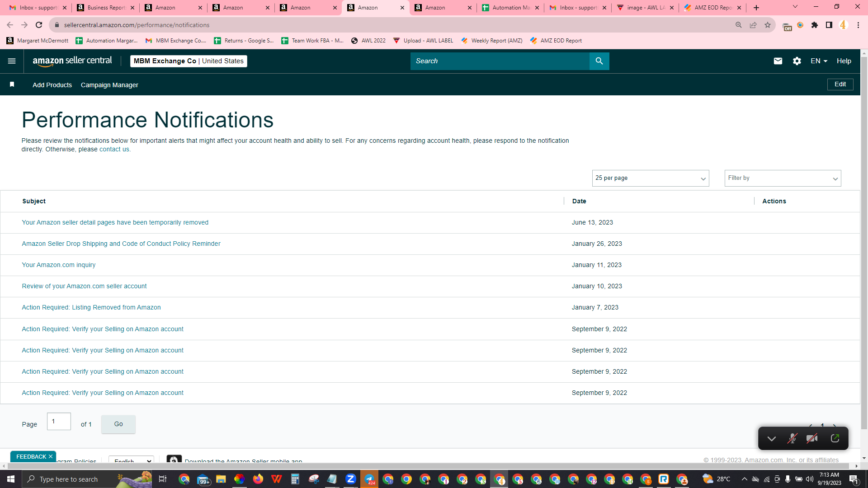
Task: Bookmark this page with the star icon
Action: [x=768, y=25]
